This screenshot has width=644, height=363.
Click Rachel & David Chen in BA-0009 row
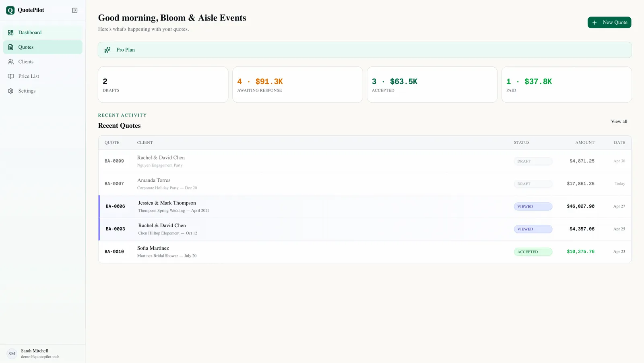[161, 158]
